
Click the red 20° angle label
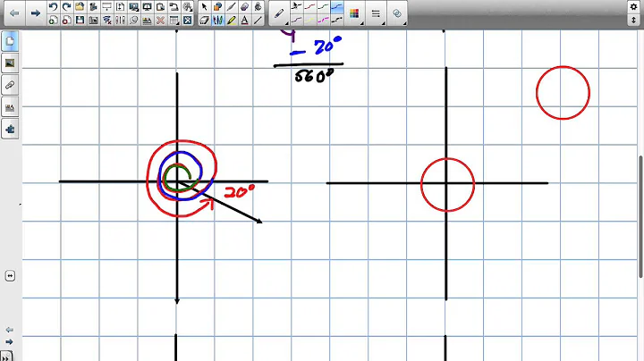click(x=240, y=192)
